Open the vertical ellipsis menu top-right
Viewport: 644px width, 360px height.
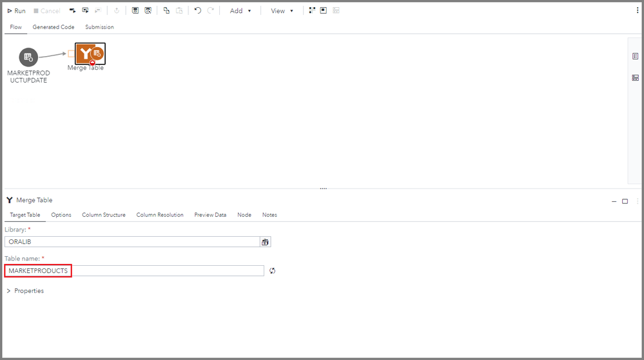[637, 10]
